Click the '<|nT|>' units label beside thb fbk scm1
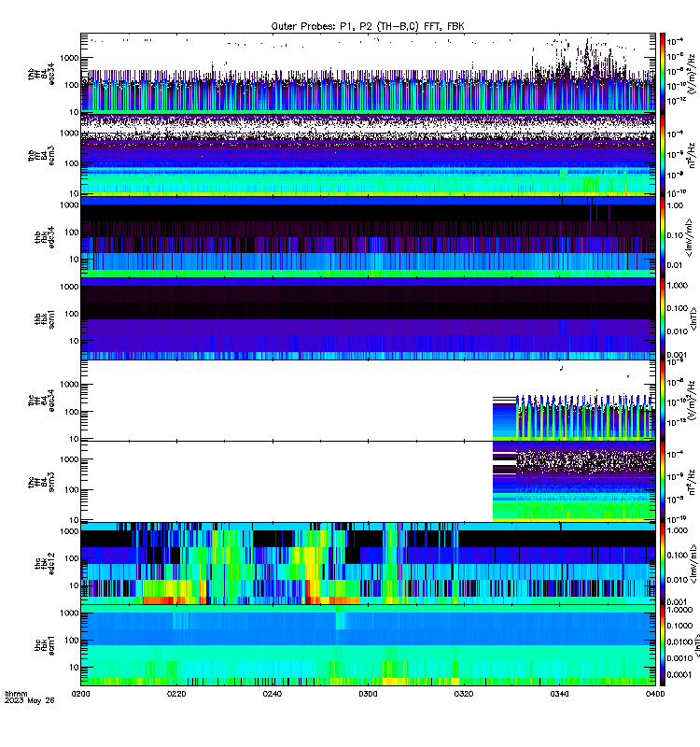The image size is (700, 747). (x=693, y=318)
